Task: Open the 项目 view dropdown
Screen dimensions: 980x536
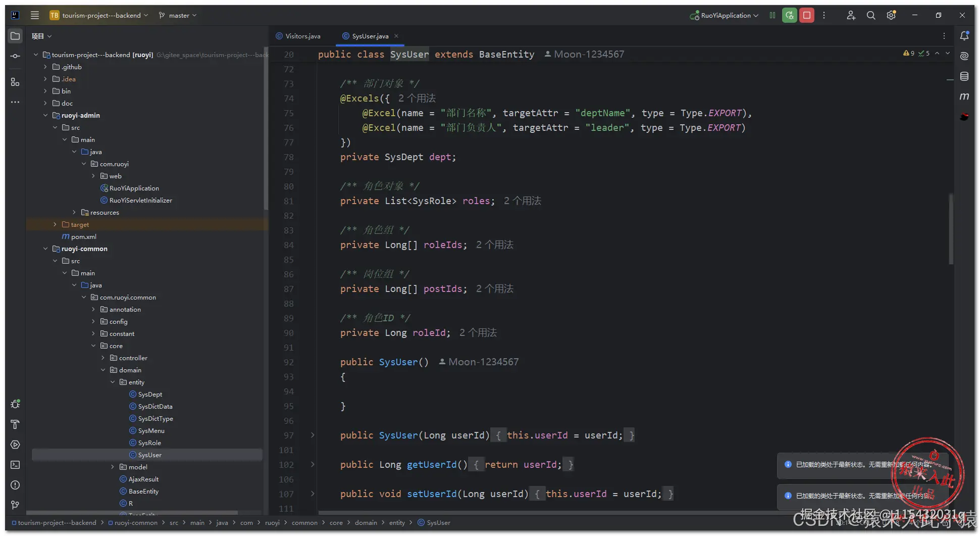Action: click(41, 36)
